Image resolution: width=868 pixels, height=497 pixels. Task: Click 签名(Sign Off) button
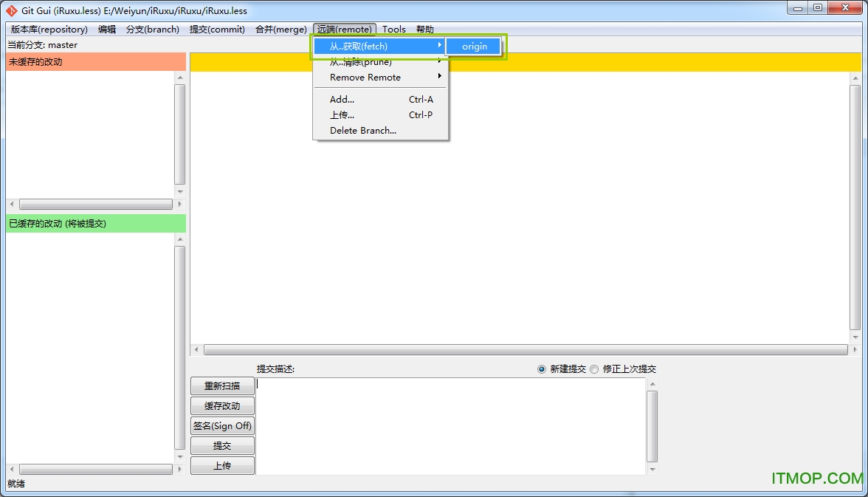pos(222,425)
